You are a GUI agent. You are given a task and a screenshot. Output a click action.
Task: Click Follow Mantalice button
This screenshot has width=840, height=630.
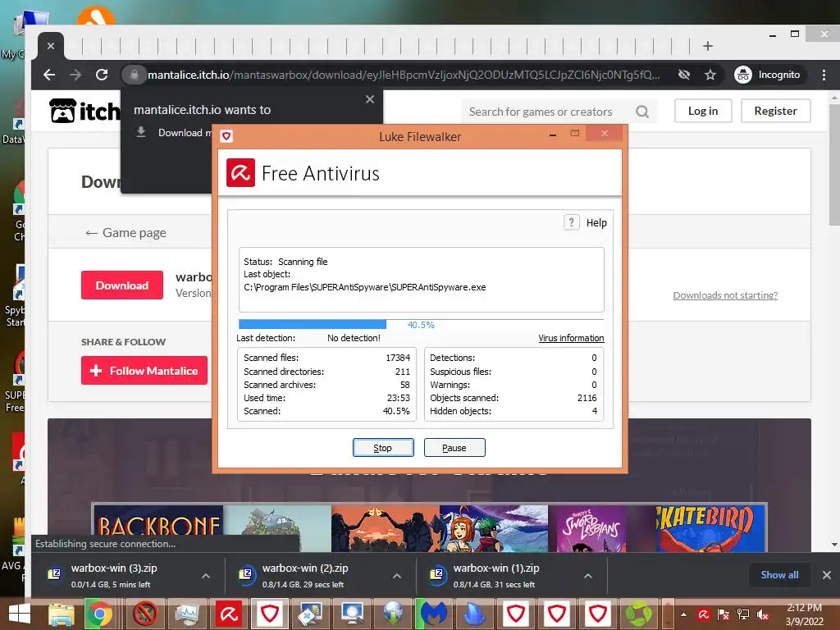pyautogui.click(x=144, y=371)
